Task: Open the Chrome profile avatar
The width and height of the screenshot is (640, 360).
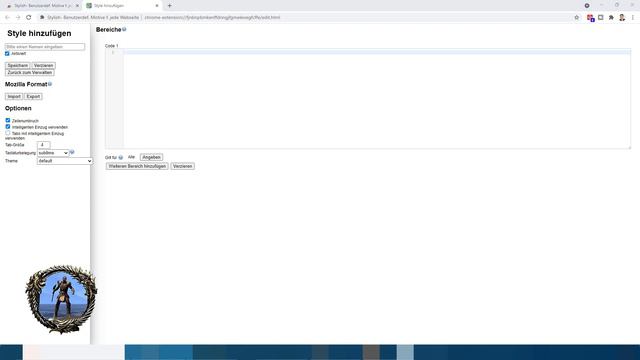Action: point(622,18)
